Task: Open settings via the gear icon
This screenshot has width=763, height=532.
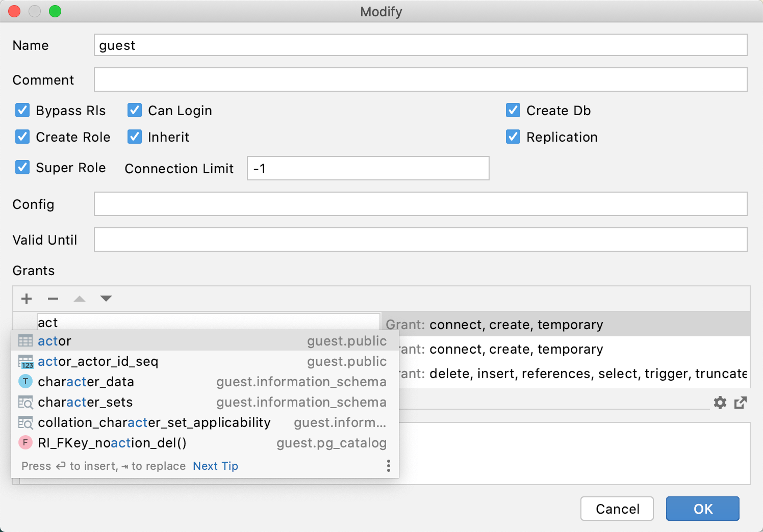Action: 720,403
